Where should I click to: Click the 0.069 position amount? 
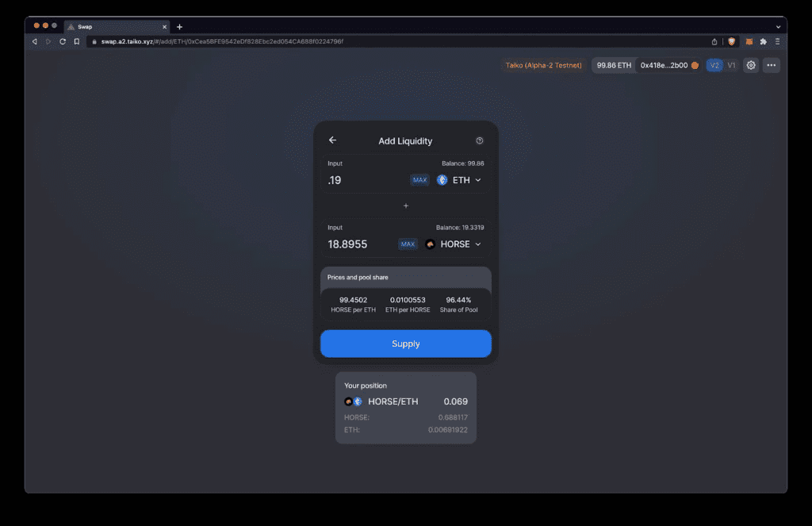tap(456, 401)
